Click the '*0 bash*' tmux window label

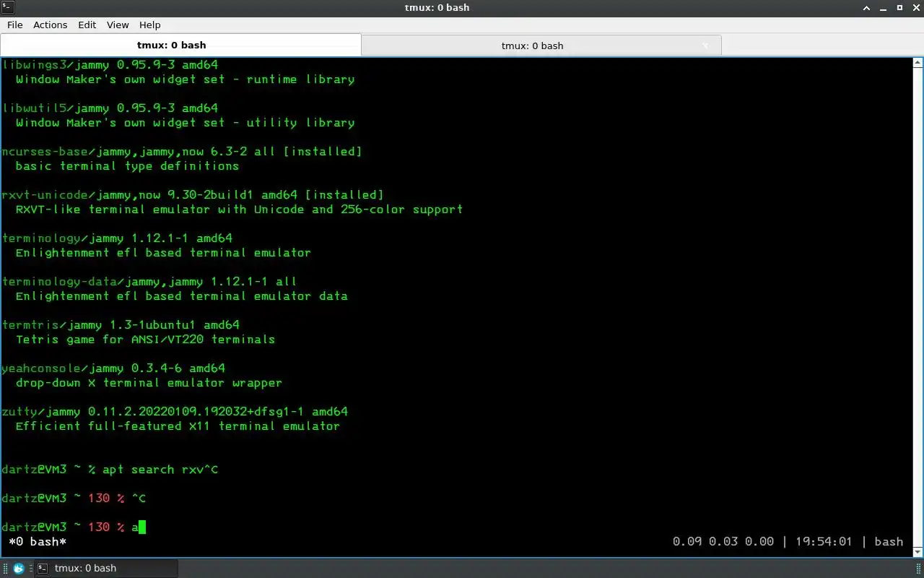click(x=38, y=541)
